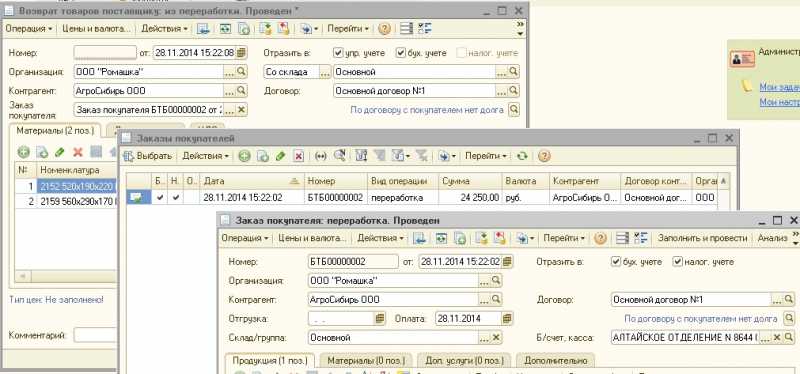
Task: Toggle налог. учете checkbox in Возврат товаров
Action: tap(462, 53)
